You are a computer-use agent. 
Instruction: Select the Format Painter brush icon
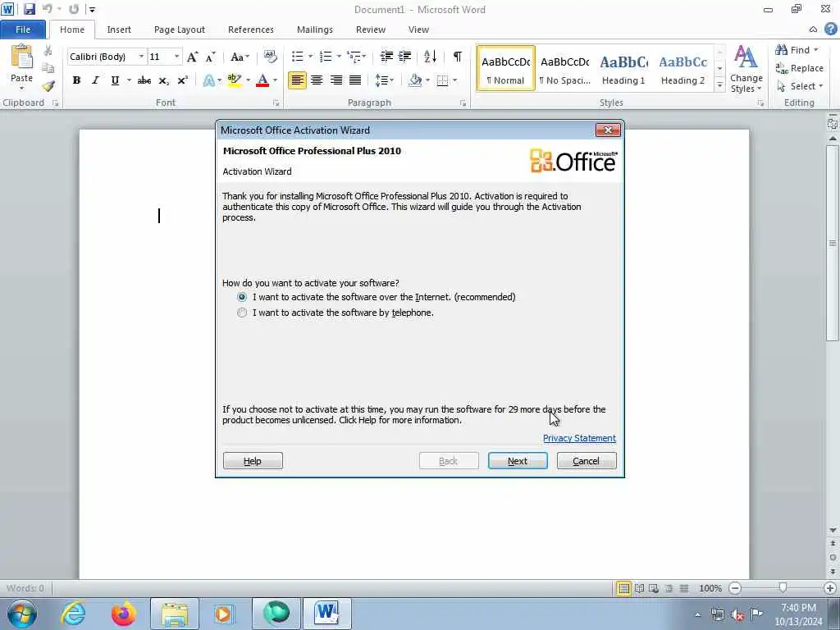(x=48, y=85)
